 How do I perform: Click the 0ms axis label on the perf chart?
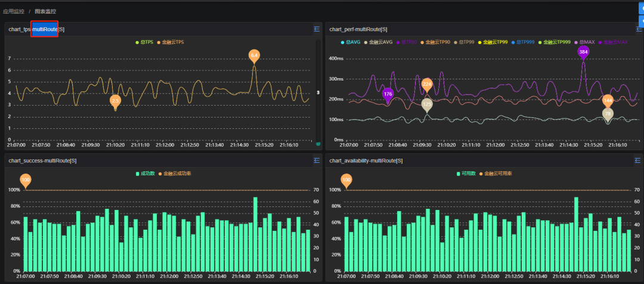339,140
